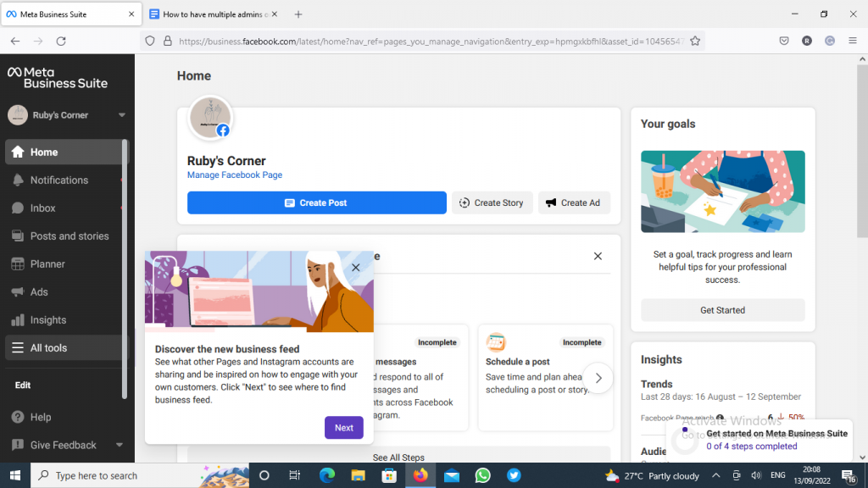This screenshot has width=868, height=488.
Task: Click the tracking protection shield icon
Action: 150,41
